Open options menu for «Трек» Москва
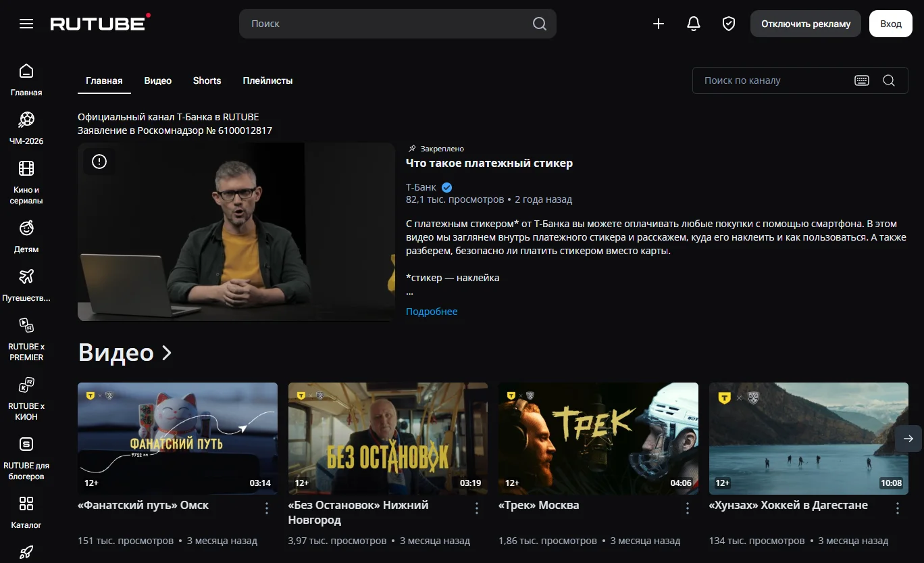924x563 pixels. [688, 508]
